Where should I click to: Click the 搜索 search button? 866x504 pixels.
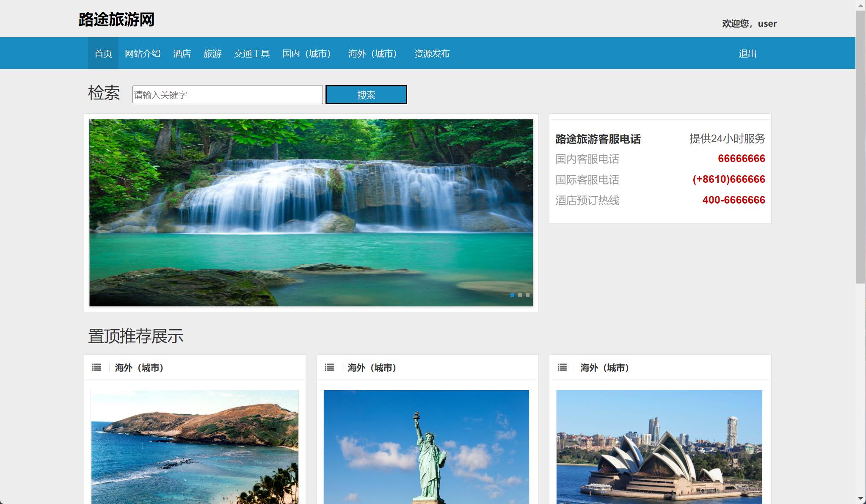366,94
